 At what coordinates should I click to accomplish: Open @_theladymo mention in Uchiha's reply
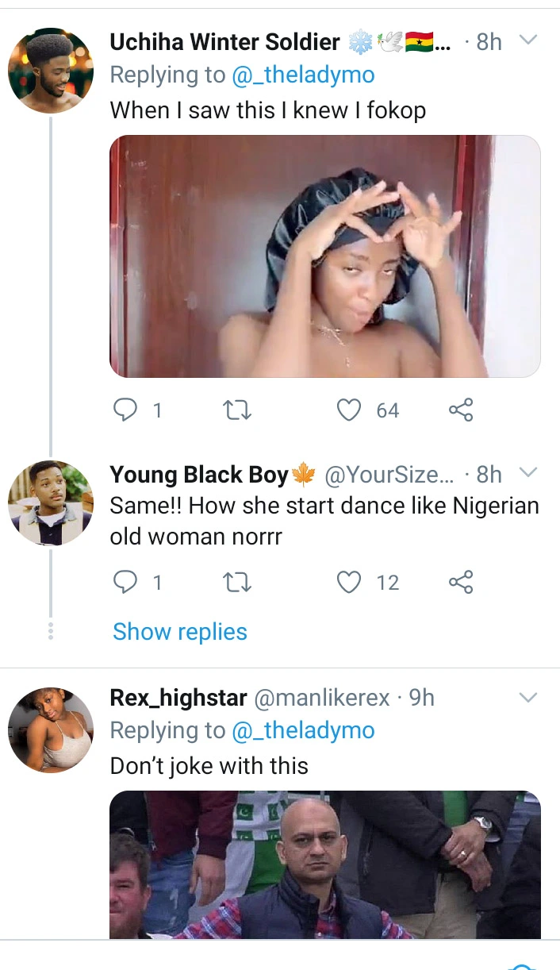303,75
